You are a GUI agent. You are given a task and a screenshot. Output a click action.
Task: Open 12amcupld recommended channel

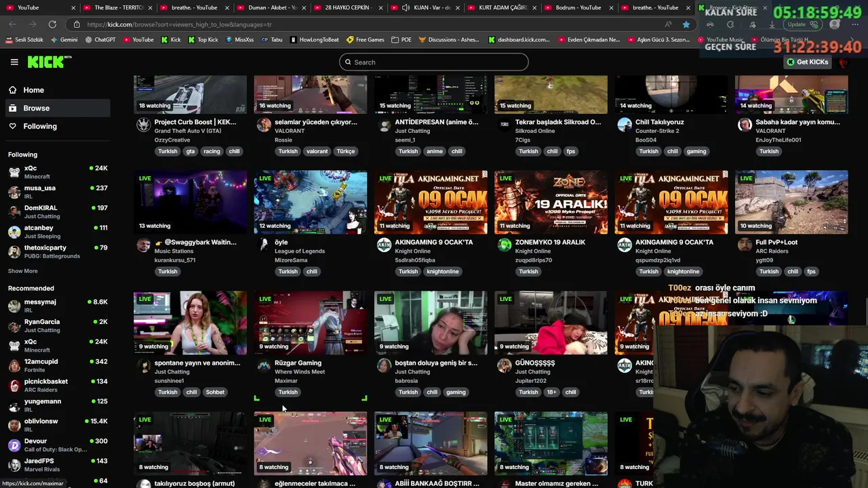coord(57,365)
